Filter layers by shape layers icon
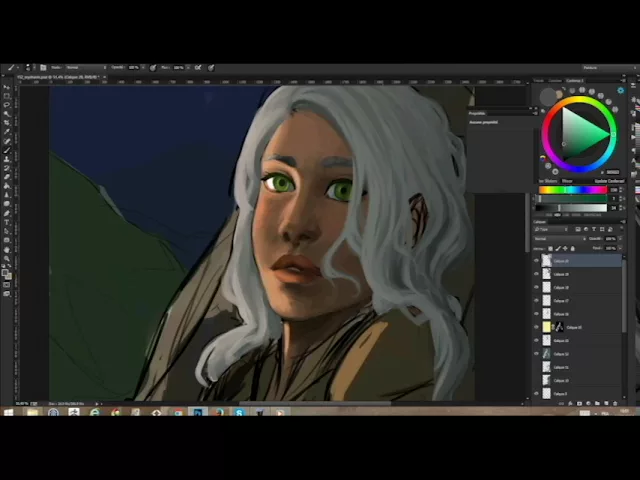 602,229
